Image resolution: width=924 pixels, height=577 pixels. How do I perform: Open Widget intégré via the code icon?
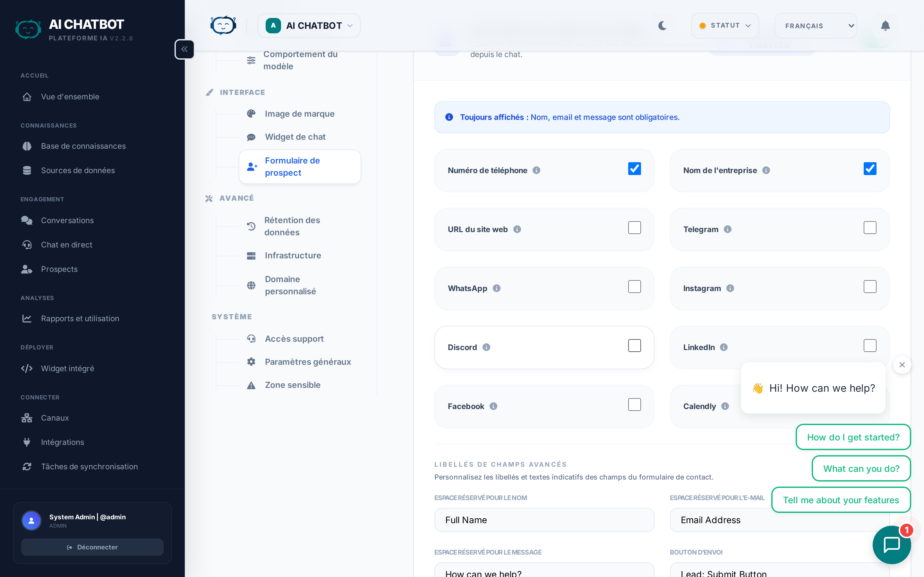click(x=27, y=368)
